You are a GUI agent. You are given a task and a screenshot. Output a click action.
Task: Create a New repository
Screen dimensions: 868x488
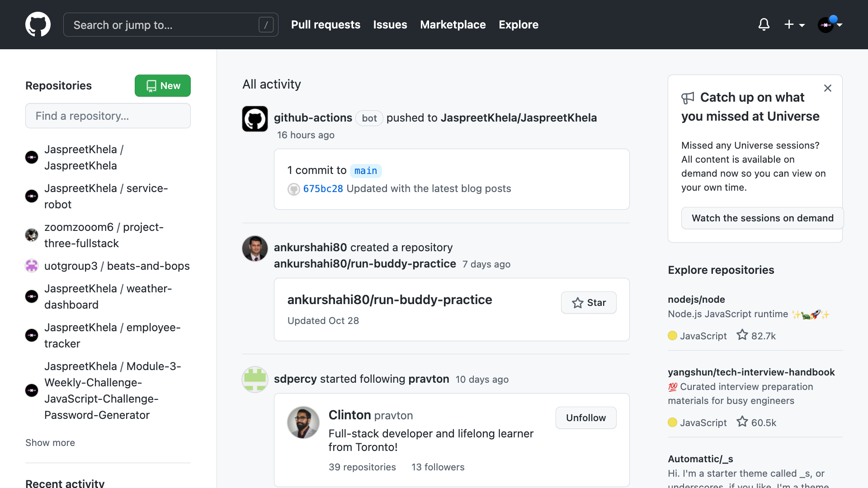tap(163, 85)
